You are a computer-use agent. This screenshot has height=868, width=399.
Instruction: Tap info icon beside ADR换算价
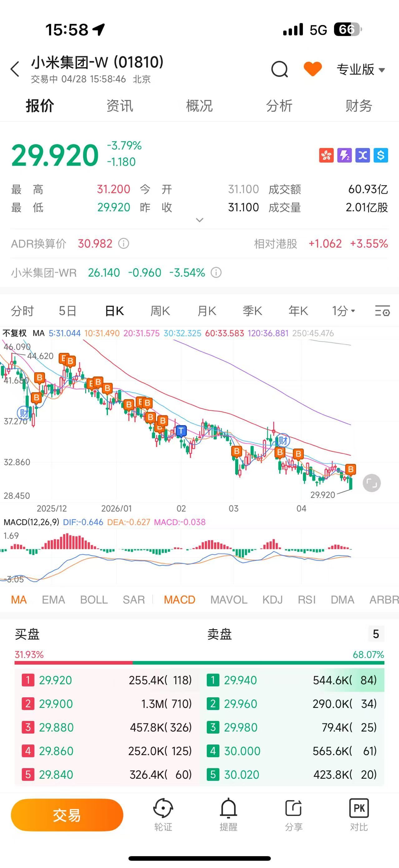pyautogui.click(x=124, y=243)
